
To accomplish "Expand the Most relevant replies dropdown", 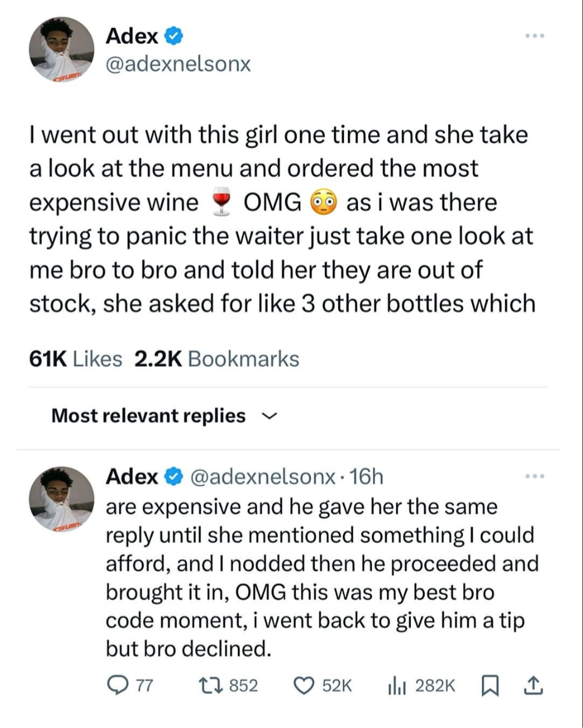I will point(148,416).
